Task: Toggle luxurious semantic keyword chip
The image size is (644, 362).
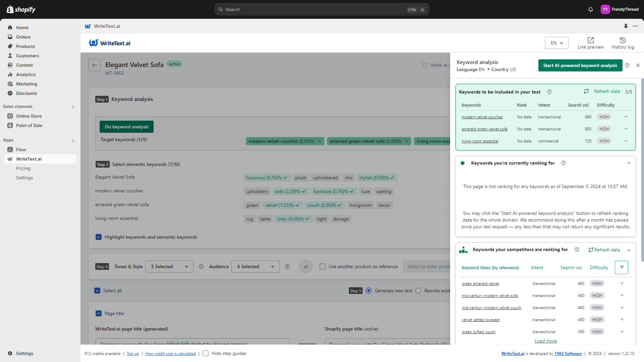Action: pos(267,178)
